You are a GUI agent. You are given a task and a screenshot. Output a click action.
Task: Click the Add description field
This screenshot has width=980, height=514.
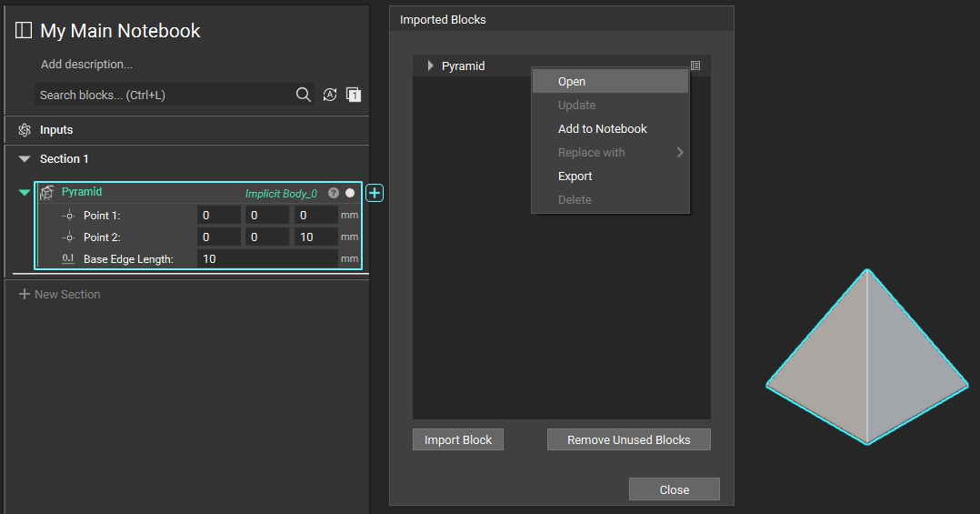(x=87, y=65)
